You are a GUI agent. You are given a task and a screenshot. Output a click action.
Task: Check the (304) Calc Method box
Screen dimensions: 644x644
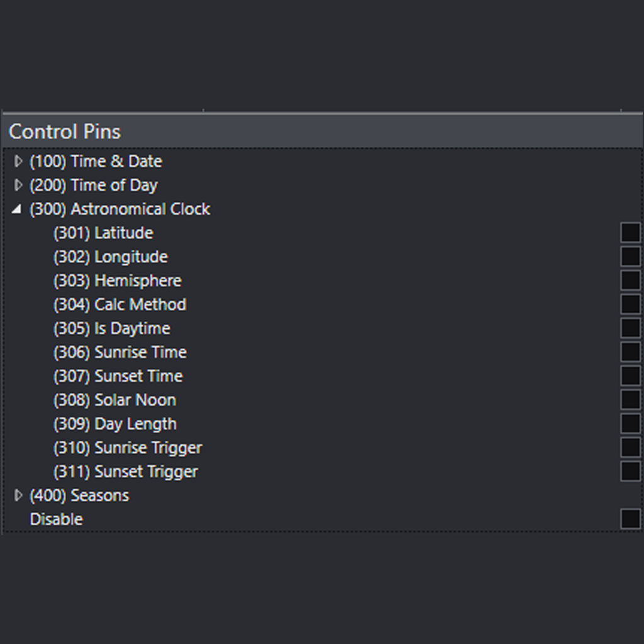[x=630, y=304]
